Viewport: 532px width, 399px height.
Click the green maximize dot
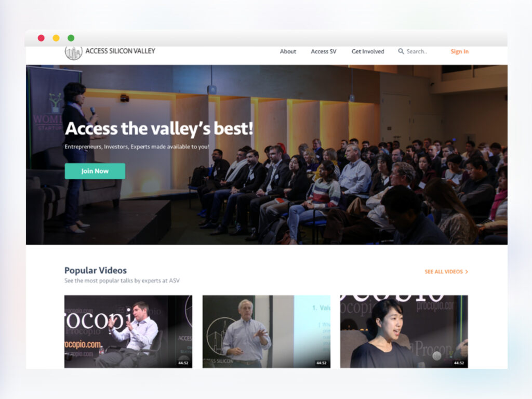point(71,38)
